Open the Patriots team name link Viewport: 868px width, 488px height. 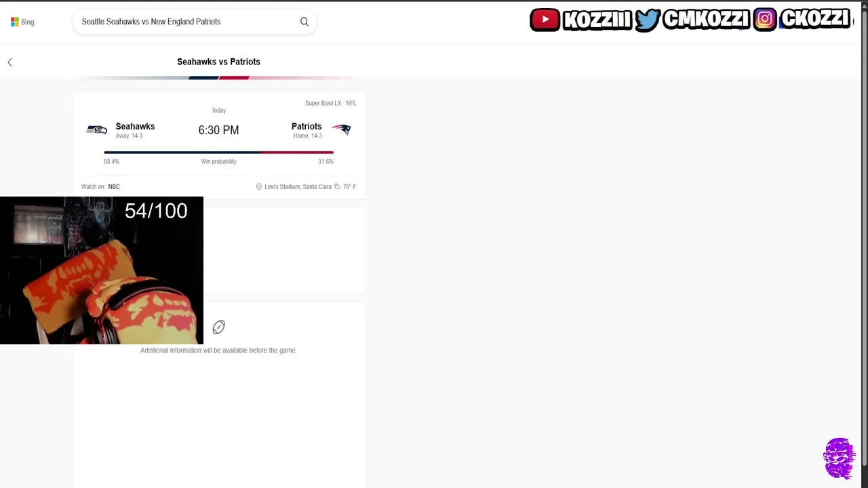click(x=307, y=126)
